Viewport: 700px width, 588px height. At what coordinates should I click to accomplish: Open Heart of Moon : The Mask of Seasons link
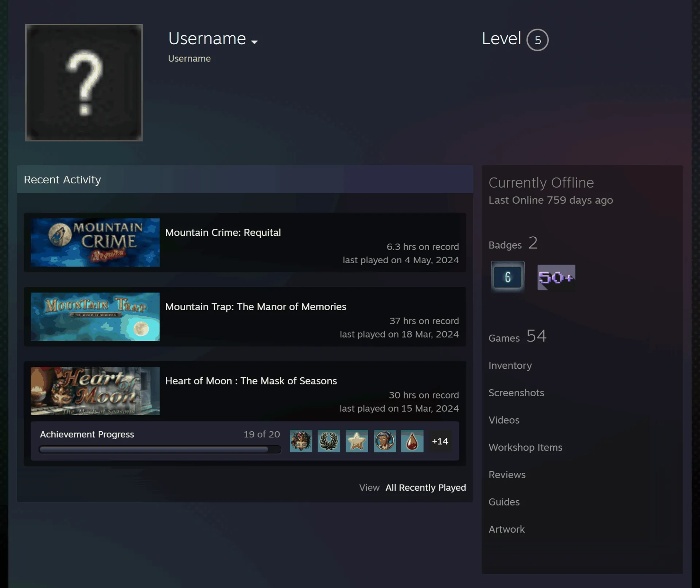(251, 381)
